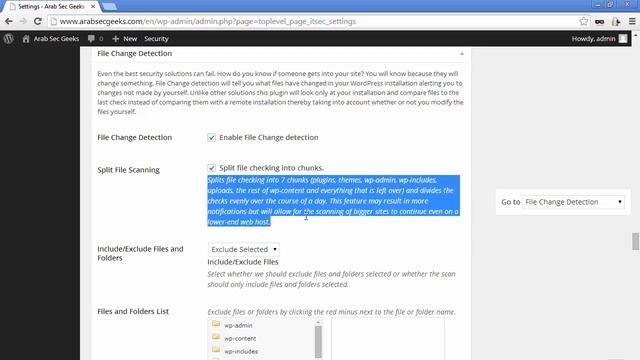This screenshot has width=640, height=360.
Task: Reload the page with the refresh icon
Action: [x=38, y=21]
